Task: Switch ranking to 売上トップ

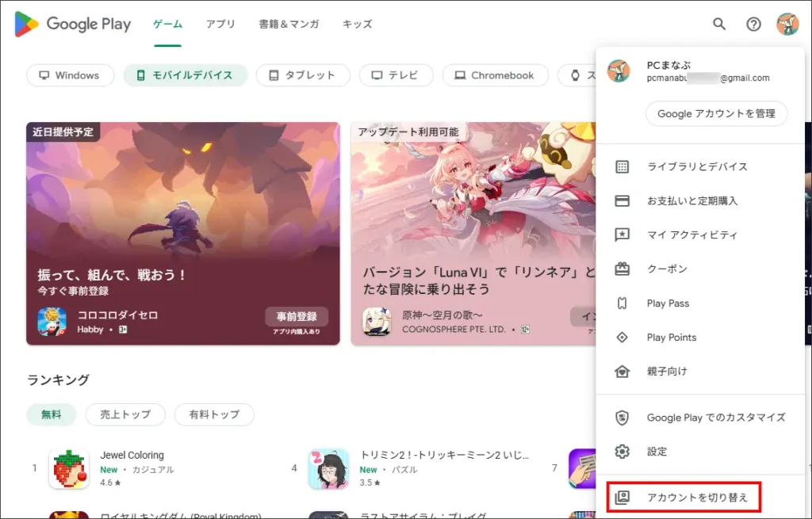Action: coord(125,414)
